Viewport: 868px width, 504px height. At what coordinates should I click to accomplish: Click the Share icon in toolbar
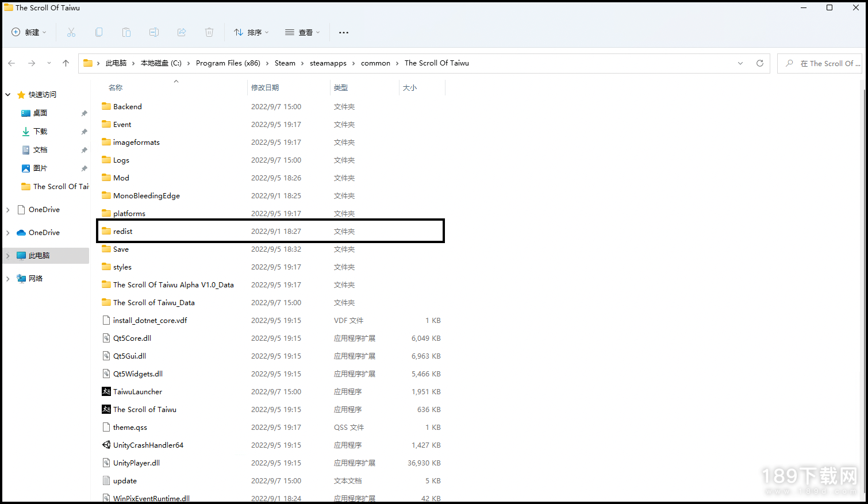click(182, 32)
